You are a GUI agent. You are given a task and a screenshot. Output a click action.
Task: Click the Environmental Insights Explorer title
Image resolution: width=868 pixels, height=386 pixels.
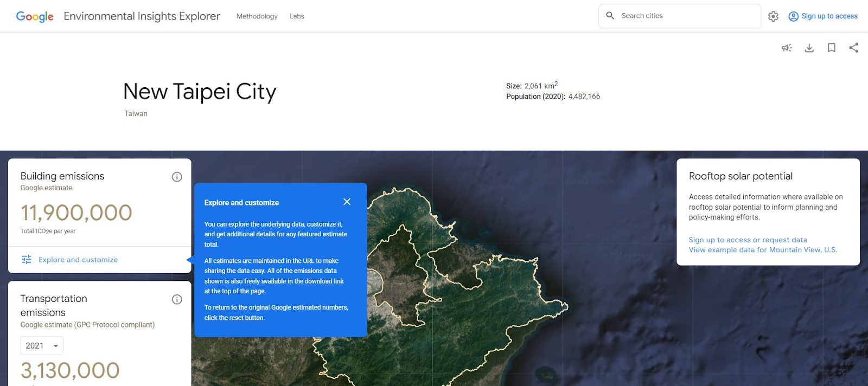[x=142, y=16]
